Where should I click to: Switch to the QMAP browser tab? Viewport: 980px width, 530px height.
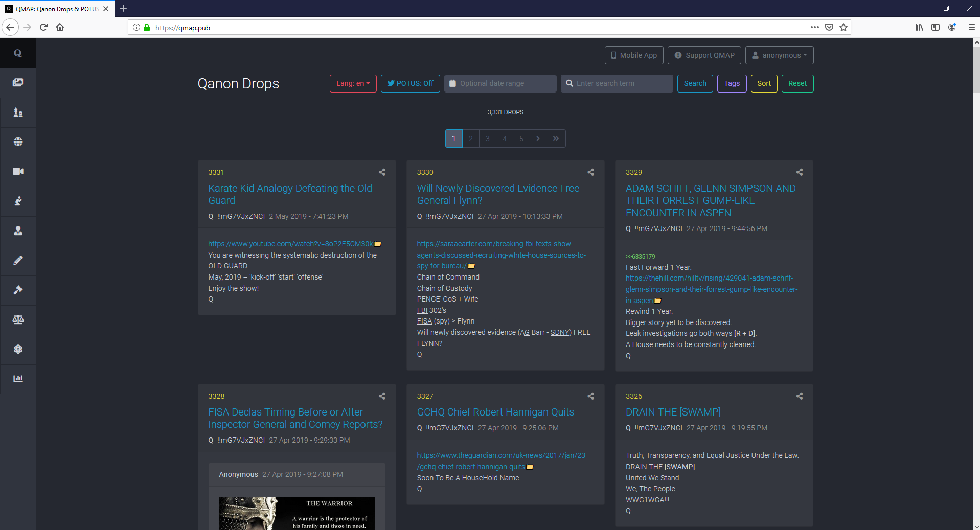[x=56, y=9]
